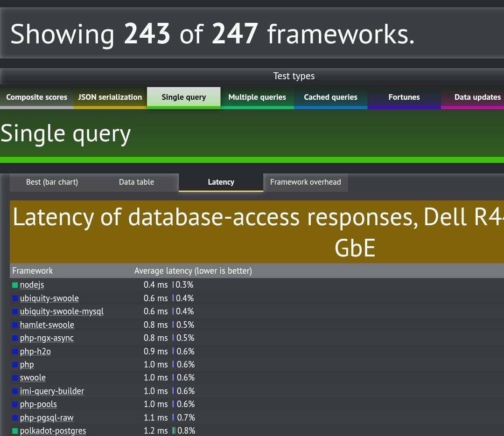Open the ubiquity-swoole-mysql link
Screen dimensions: 504x436
point(62,311)
